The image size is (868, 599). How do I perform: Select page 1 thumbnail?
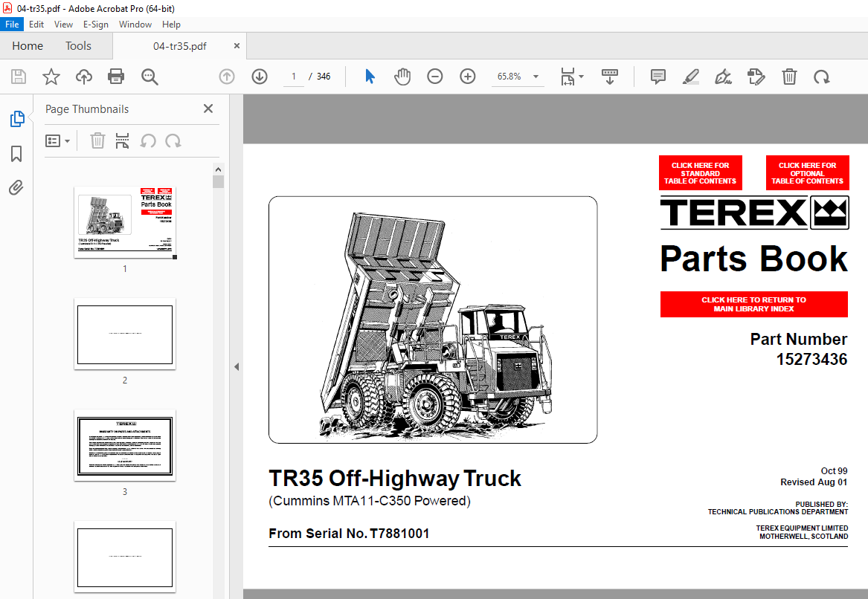(x=125, y=222)
